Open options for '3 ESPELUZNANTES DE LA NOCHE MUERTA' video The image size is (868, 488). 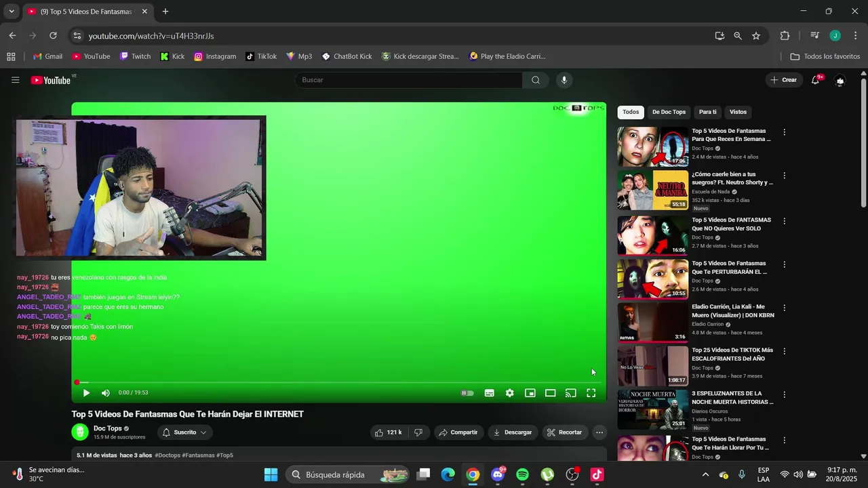click(x=785, y=394)
